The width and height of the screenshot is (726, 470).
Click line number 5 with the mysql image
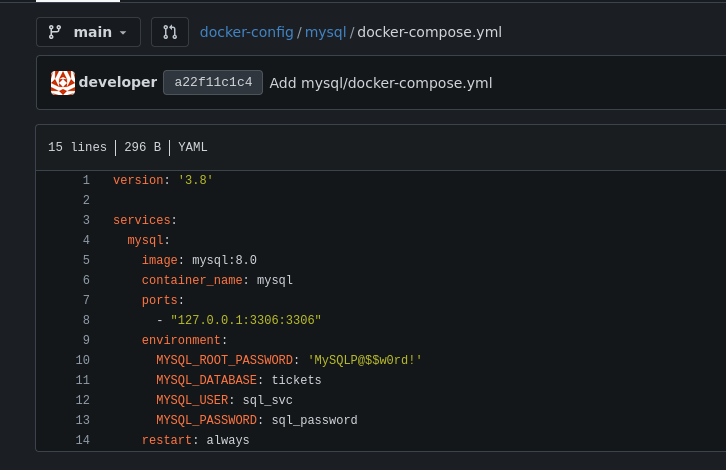(86, 260)
